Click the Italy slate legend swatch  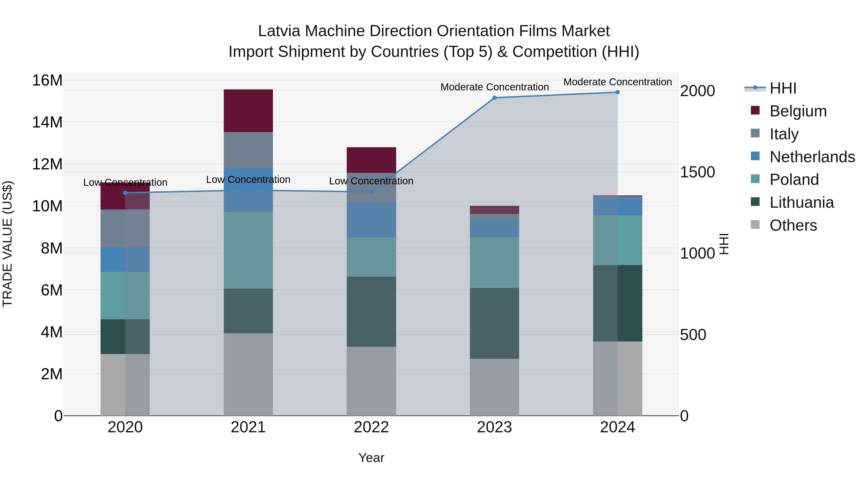pyautogui.click(x=755, y=133)
